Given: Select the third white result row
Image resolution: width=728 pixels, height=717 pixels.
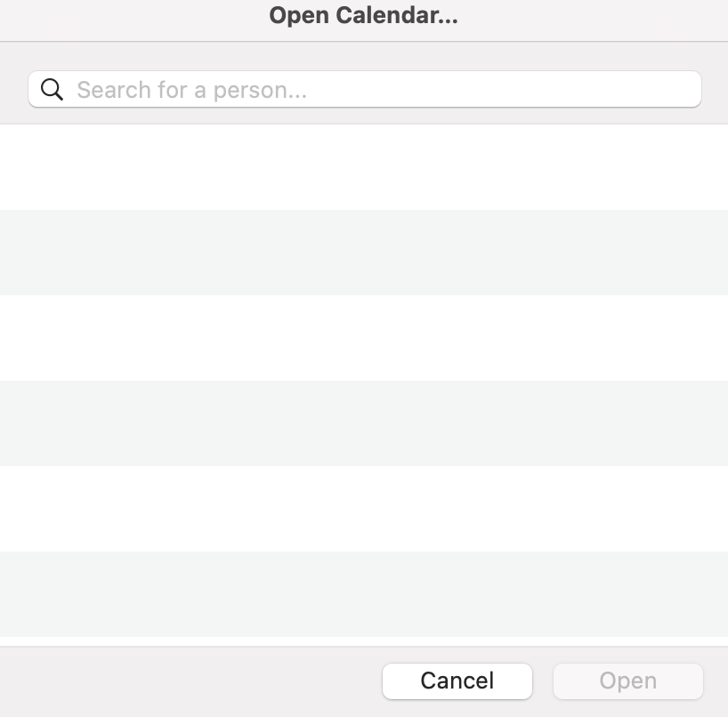Looking at the screenshot, I should 364,509.
